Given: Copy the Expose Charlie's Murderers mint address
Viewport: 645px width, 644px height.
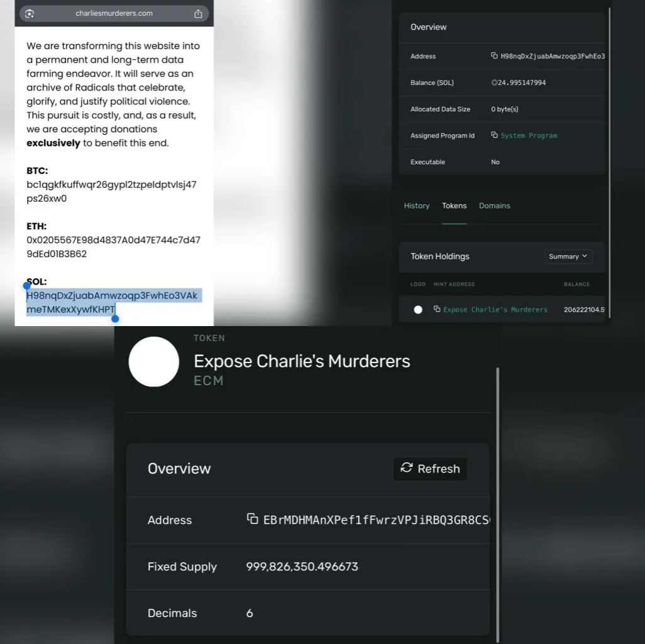Looking at the screenshot, I should [437, 309].
